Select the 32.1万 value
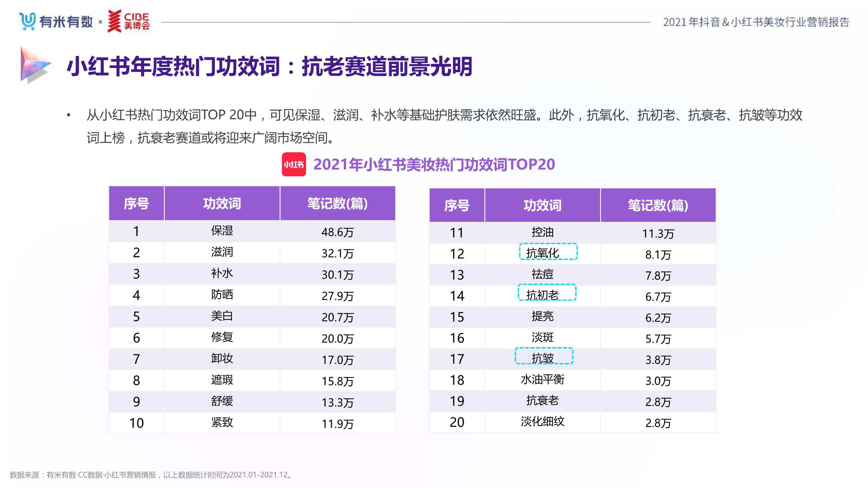The height and width of the screenshot is (488, 868). [338, 253]
